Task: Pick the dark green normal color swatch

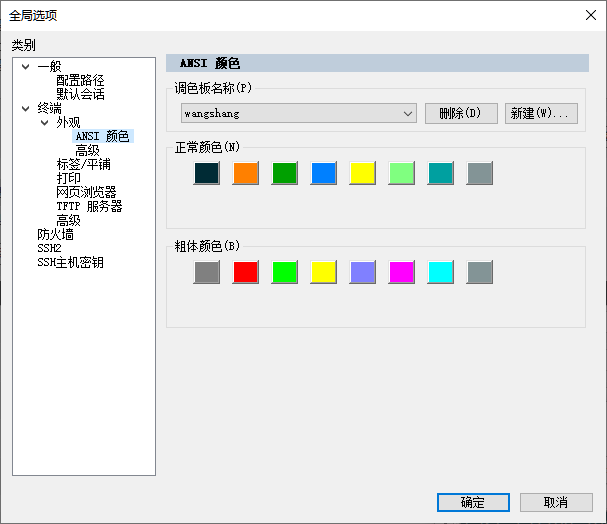Action: [285, 173]
